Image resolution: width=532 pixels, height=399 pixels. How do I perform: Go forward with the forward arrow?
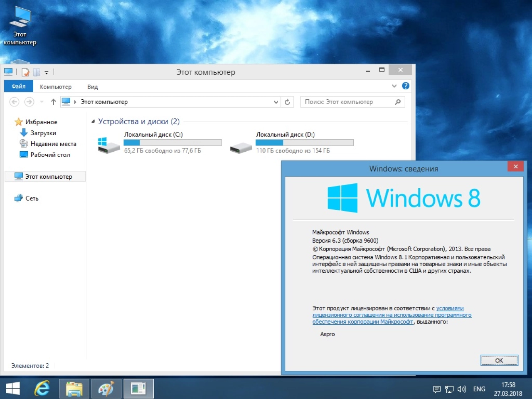[29, 102]
